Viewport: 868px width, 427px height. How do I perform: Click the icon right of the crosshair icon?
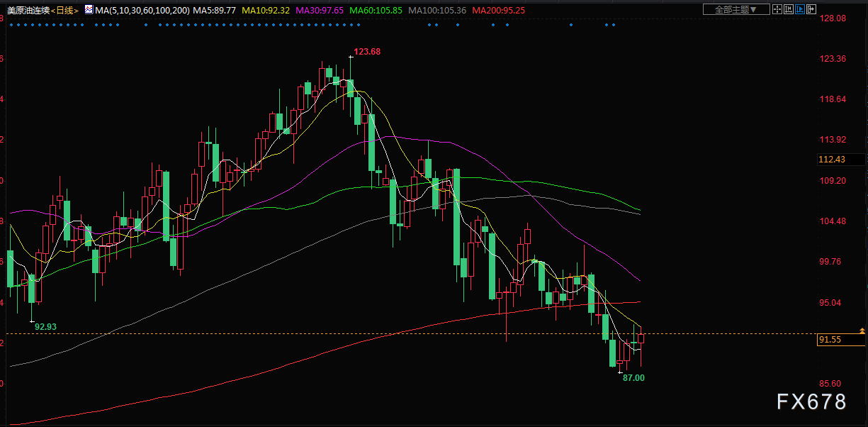pos(789,9)
